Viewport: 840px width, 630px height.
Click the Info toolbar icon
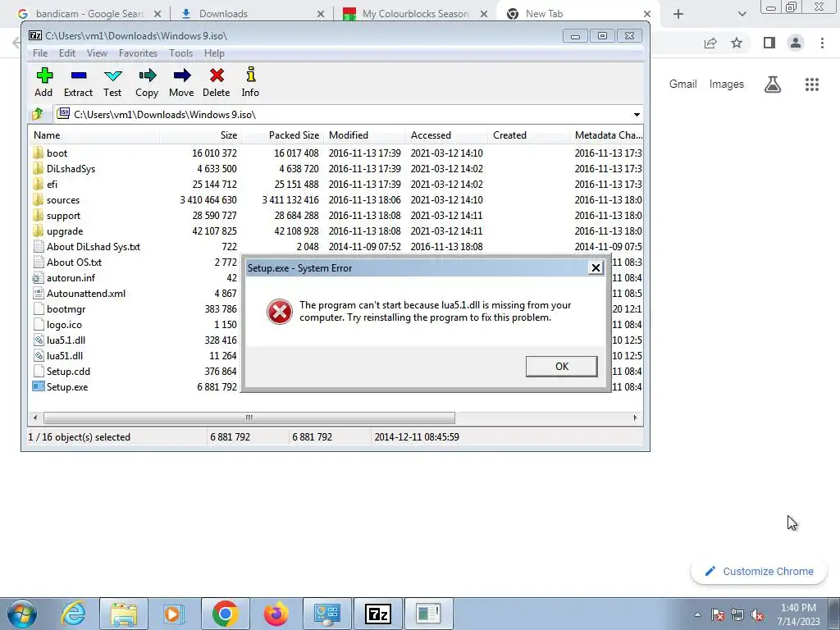[x=250, y=83]
